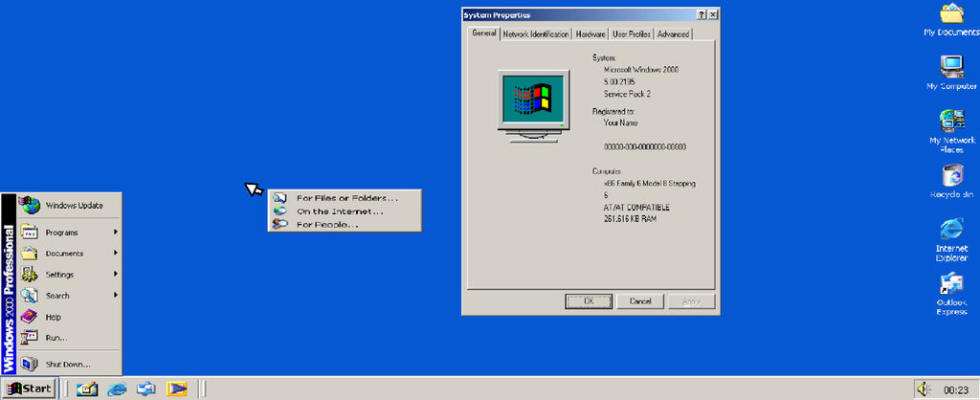Select the My Documents desktop icon

pyautogui.click(x=951, y=20)
